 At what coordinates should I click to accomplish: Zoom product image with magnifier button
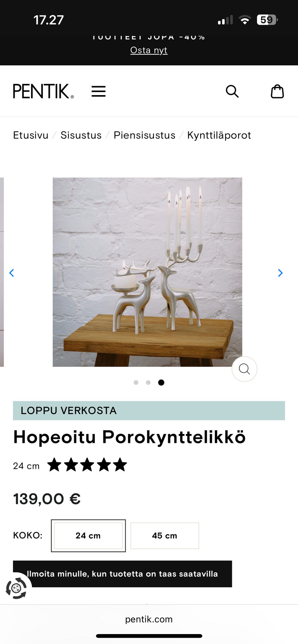click(244, 369)
